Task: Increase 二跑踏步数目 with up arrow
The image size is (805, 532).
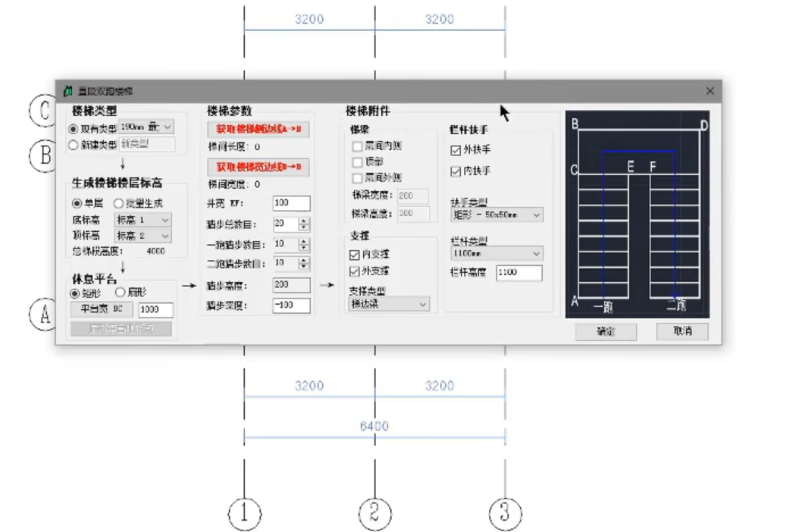Action: click(304, 261)
